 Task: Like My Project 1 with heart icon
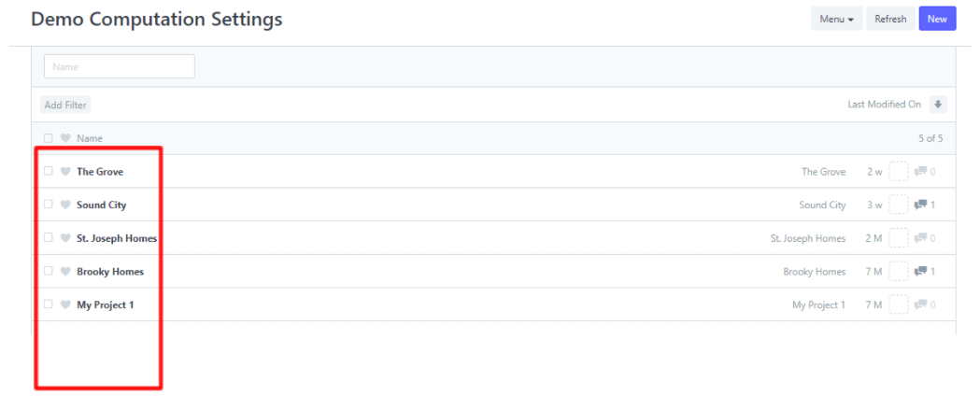pyautogui.click(x=65, y=304)
